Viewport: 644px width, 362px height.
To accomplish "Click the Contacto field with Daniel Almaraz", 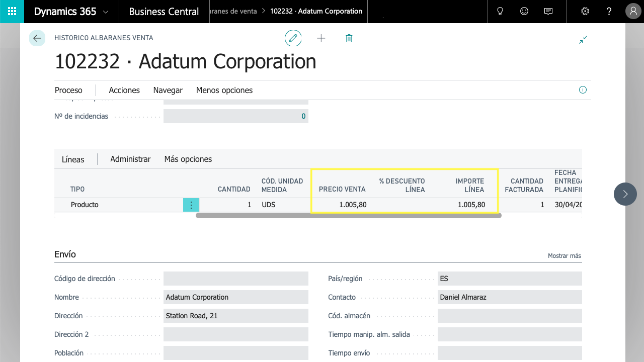I will (x=509, y=297).
